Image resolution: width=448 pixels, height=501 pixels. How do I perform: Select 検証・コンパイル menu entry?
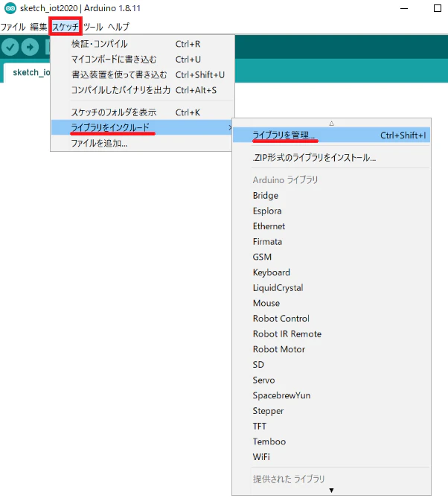click(x=143, y=44)
